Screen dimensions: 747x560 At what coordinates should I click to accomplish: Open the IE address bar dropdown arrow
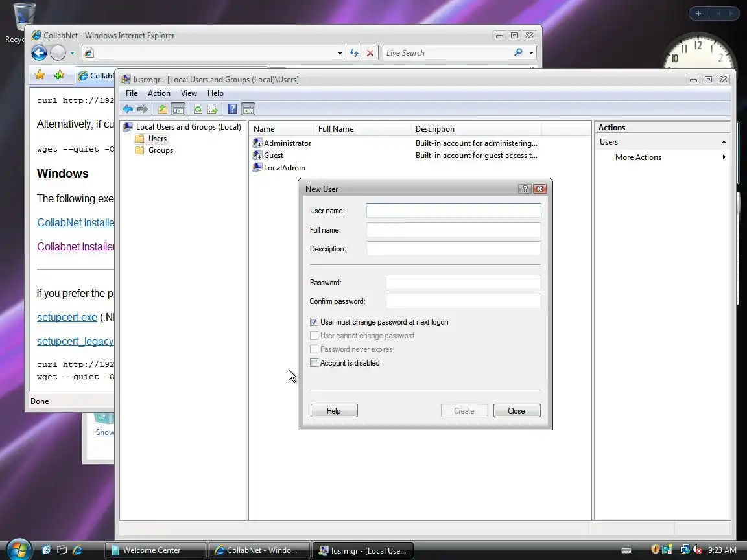click(340, 53)
